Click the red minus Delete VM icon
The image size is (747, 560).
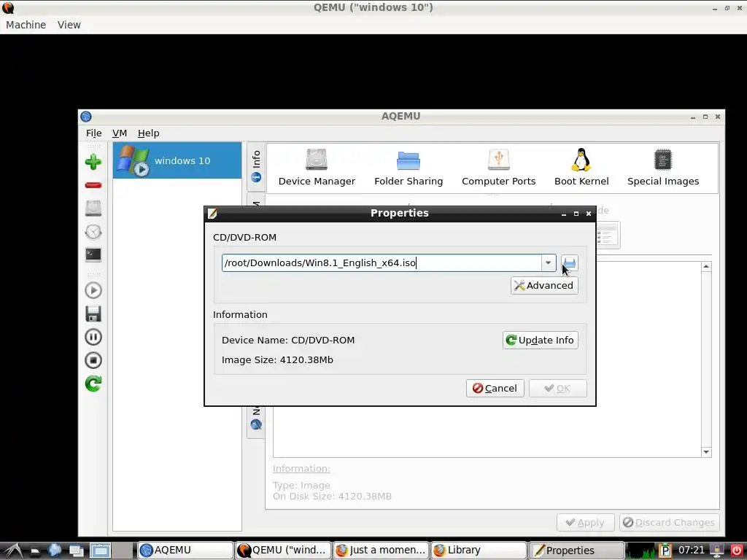click(x=93, y=185)
